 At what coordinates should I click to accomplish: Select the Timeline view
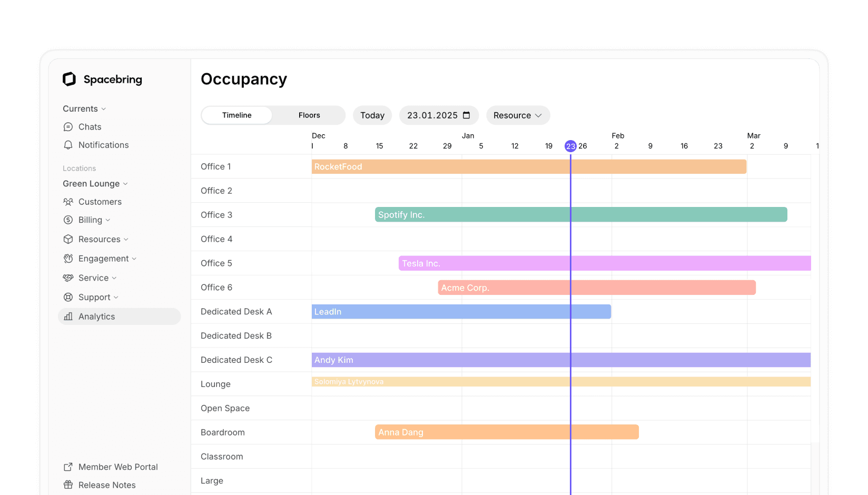pyautogui.click(x=236, y=115)
